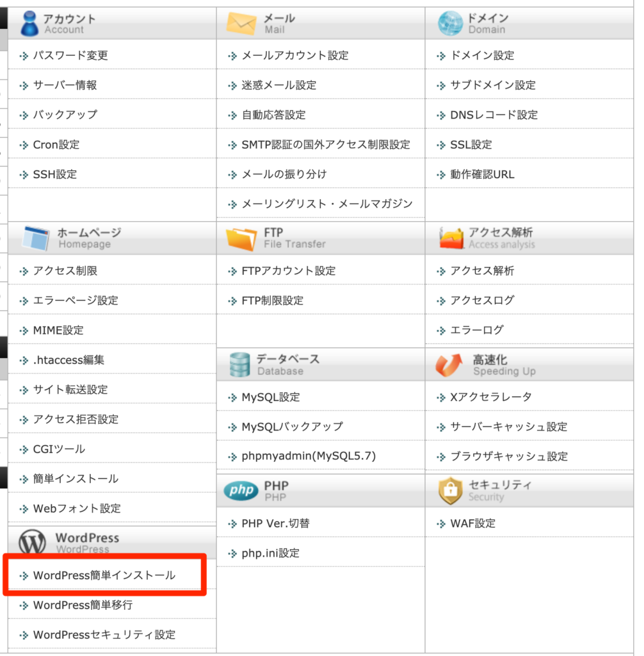Open メールの振り分け
The width and height of the screenshot is (644, 656).
tap(284, 174)
